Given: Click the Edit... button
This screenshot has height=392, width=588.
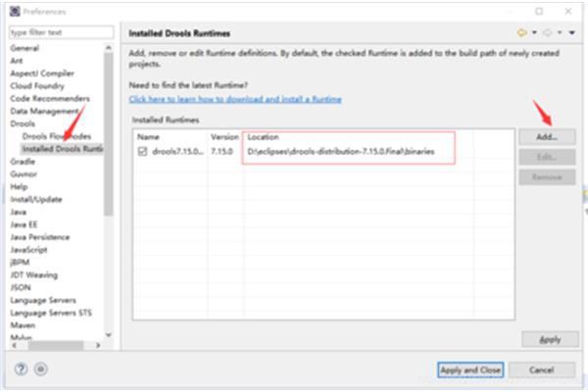Looking at the screenshot, I should click(547, 157).
